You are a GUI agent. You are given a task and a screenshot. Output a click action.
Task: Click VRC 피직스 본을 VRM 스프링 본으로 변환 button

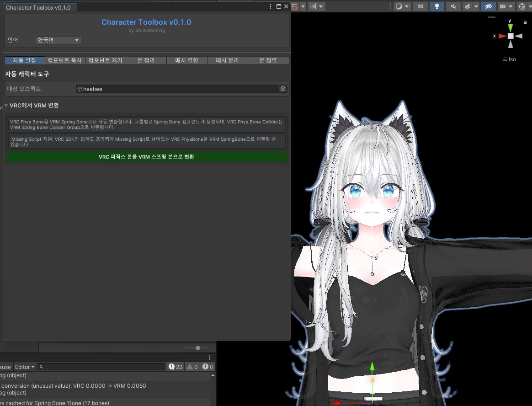click(147, 157)
